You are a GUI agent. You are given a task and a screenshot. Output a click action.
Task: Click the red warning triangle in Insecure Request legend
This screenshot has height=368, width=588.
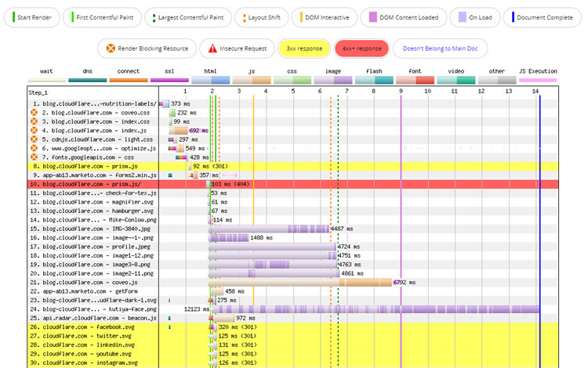[x=212, y=49]
